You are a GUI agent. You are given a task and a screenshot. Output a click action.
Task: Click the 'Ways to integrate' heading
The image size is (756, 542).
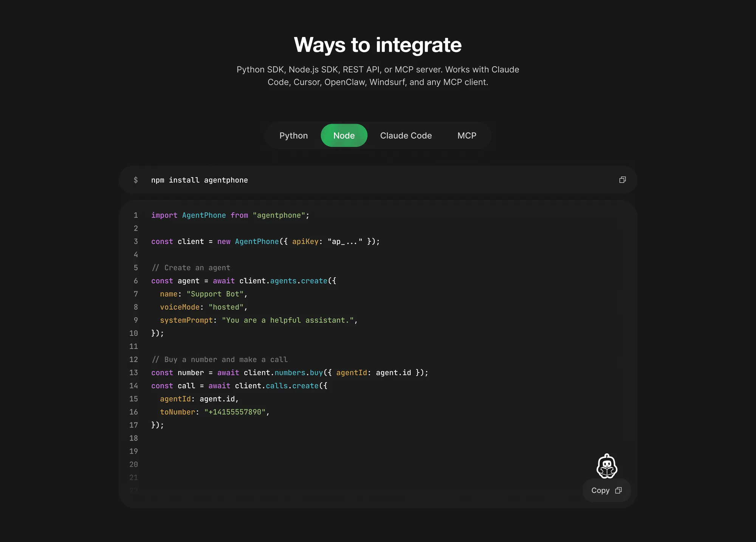[378, 45]
